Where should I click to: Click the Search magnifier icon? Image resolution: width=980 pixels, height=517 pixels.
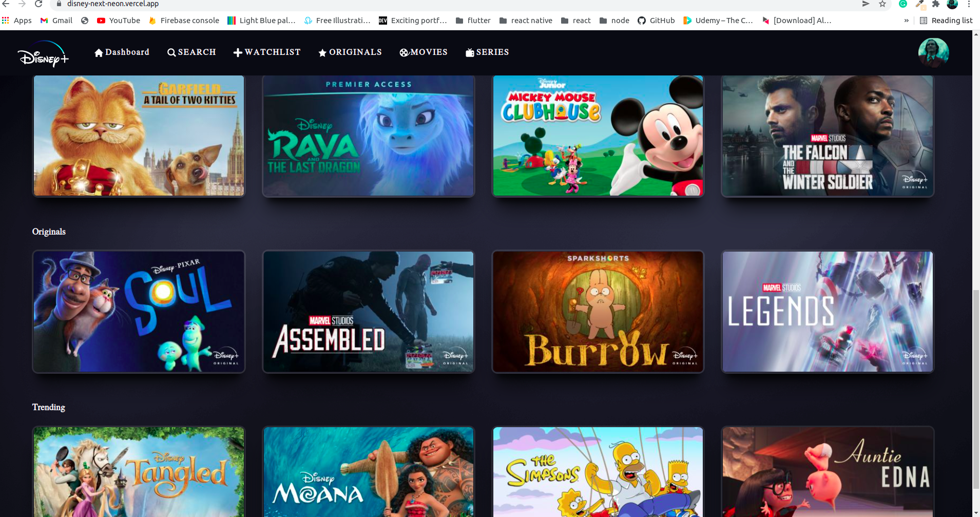coord(171,52)
